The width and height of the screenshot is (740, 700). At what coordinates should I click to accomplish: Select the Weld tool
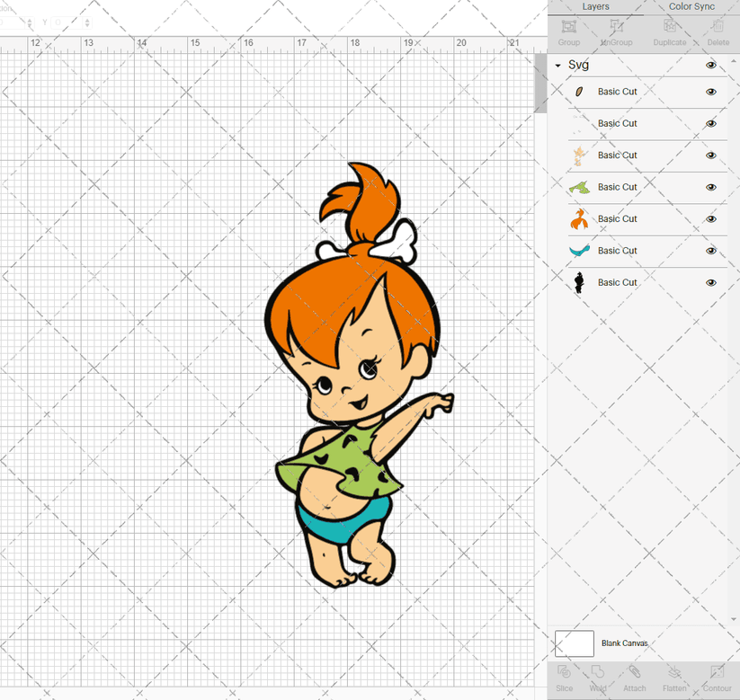(598, 680)
